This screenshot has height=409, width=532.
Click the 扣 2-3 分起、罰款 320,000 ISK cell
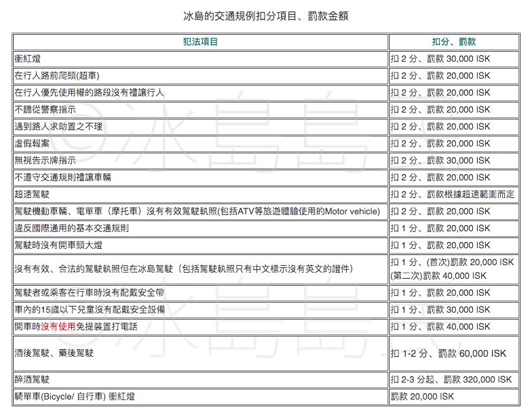pos(453,380)
